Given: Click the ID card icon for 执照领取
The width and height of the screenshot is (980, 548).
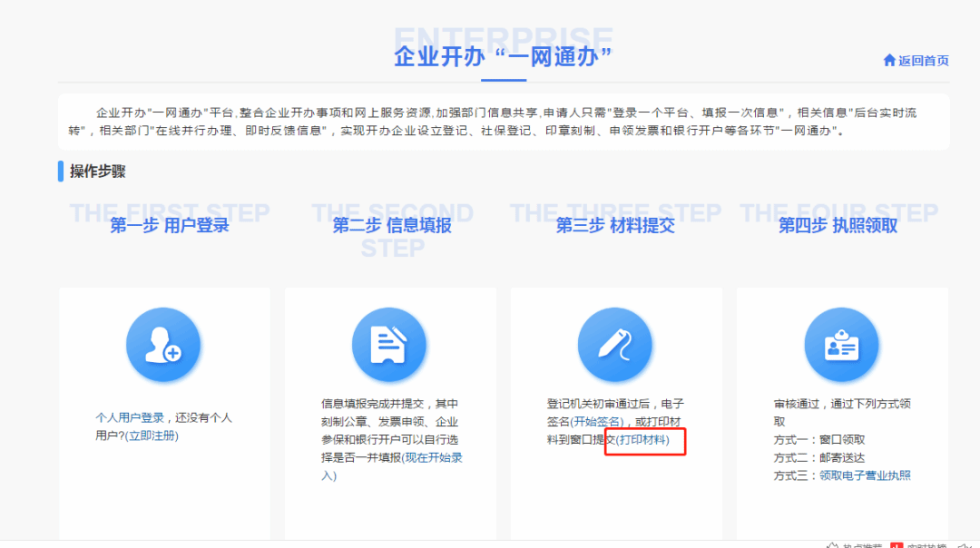Looking at the screenshot, I should click(841, 345).
